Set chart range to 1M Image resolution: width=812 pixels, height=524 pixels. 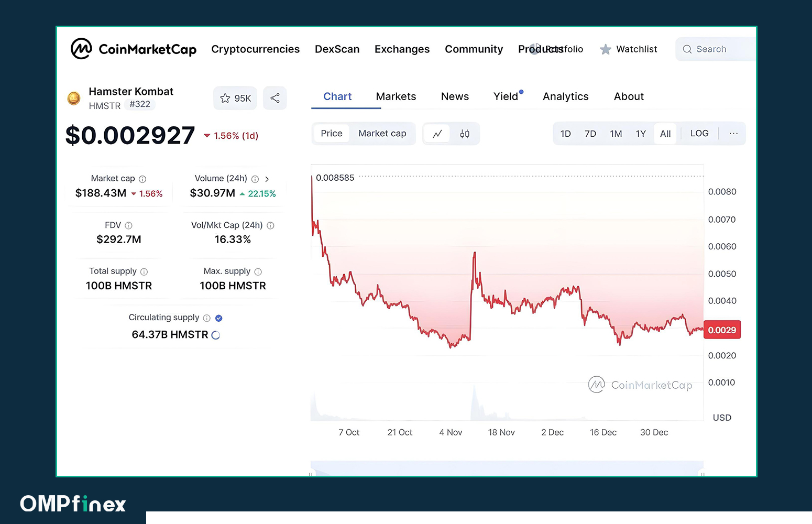pyautogui.click(x=616, y=134)
